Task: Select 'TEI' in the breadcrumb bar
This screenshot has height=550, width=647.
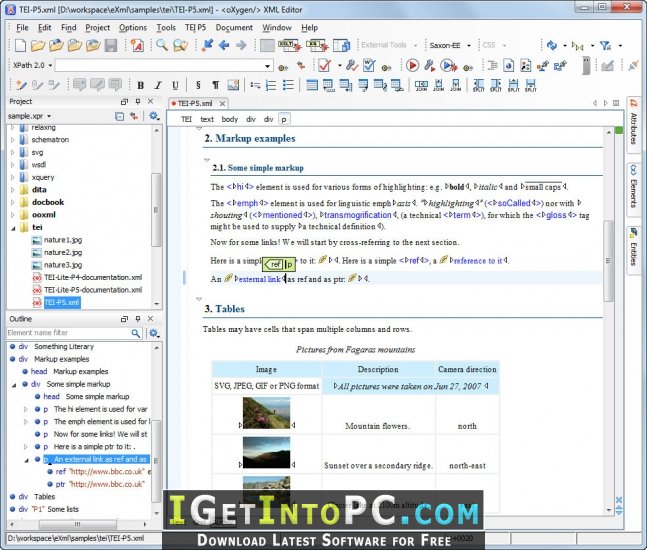Action: click(x=186, y=119)
